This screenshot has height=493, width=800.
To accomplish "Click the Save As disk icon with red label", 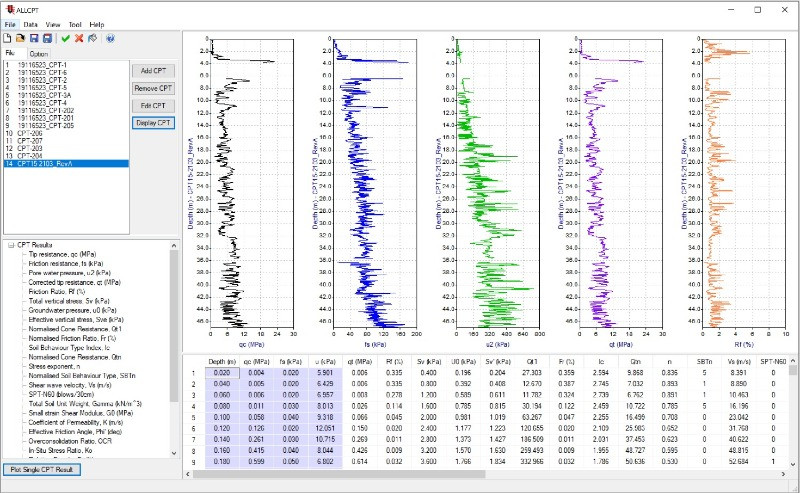I will (x=47, y=38).
